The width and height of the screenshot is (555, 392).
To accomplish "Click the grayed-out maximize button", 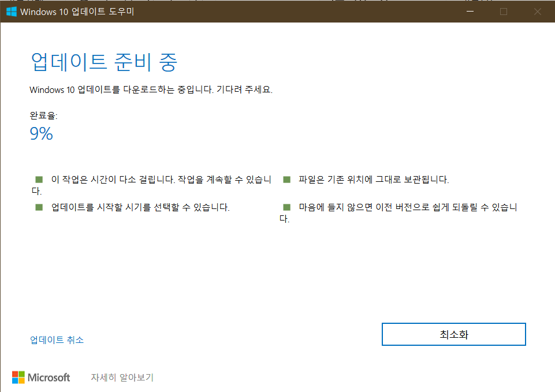I will 504,12.
